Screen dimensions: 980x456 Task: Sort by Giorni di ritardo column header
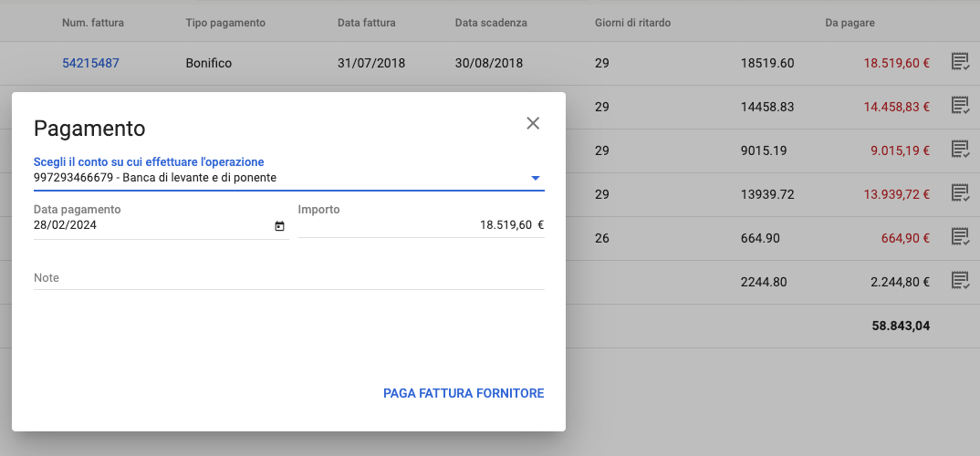point(632,23)
